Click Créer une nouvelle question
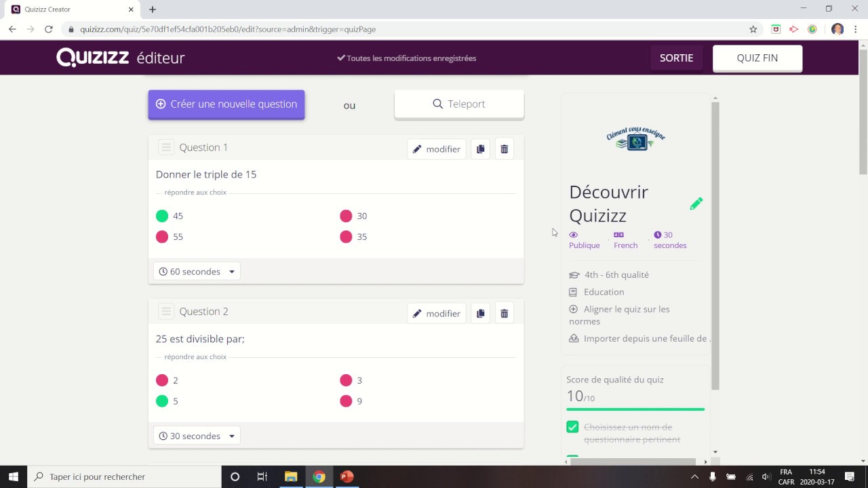The image size is (868, 488). pos(226,104)
